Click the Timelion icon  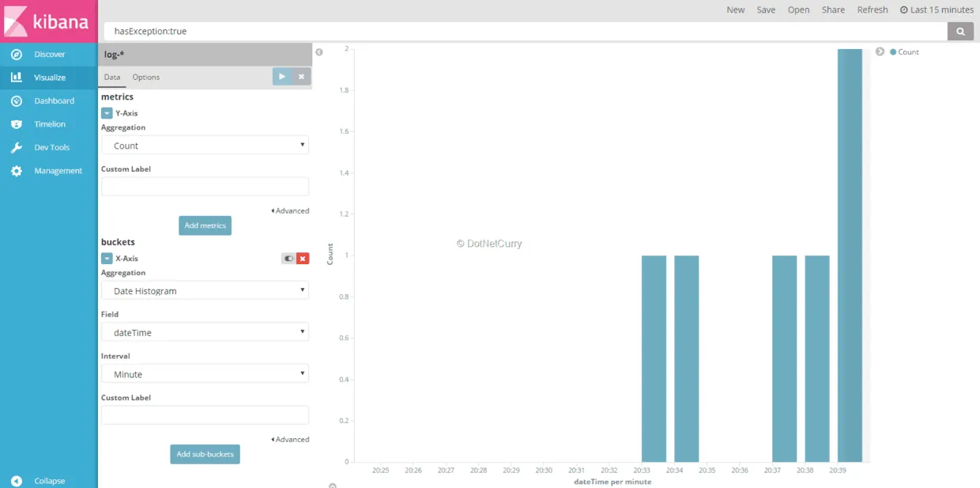coord(16,124)
